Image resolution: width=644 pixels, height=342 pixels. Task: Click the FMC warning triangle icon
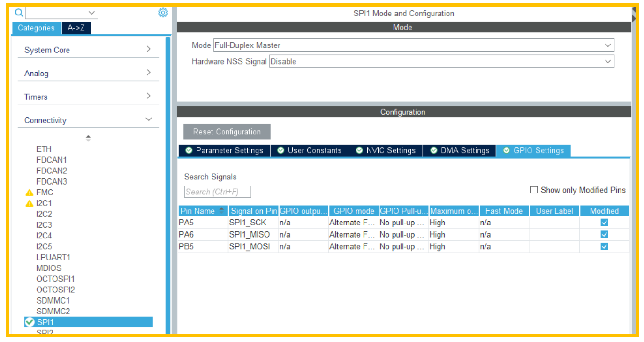click(30, 193)
